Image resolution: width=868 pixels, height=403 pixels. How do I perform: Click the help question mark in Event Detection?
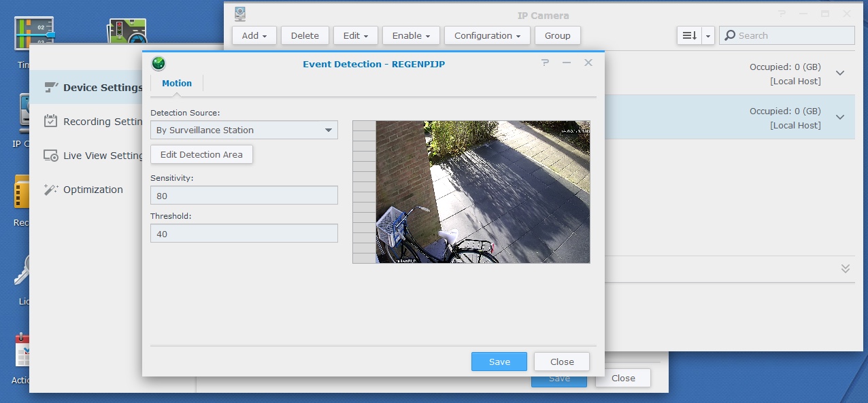[545, 63]
